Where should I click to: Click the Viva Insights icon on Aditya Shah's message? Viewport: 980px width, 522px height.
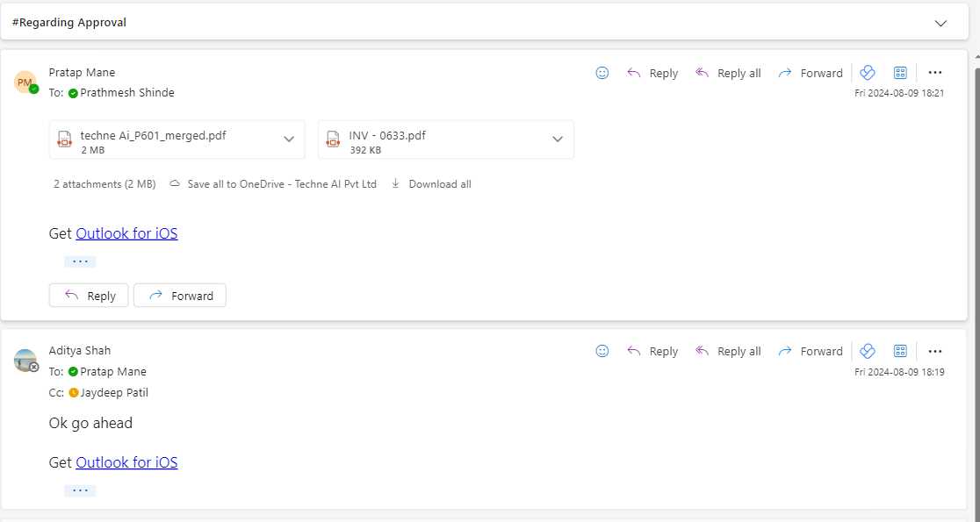click(x=868, y=352)
